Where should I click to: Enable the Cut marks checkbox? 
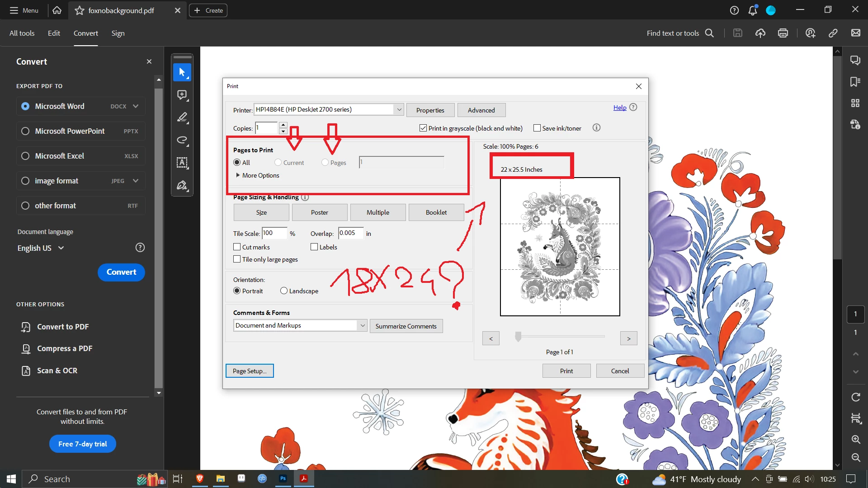[x=237, y=247]
